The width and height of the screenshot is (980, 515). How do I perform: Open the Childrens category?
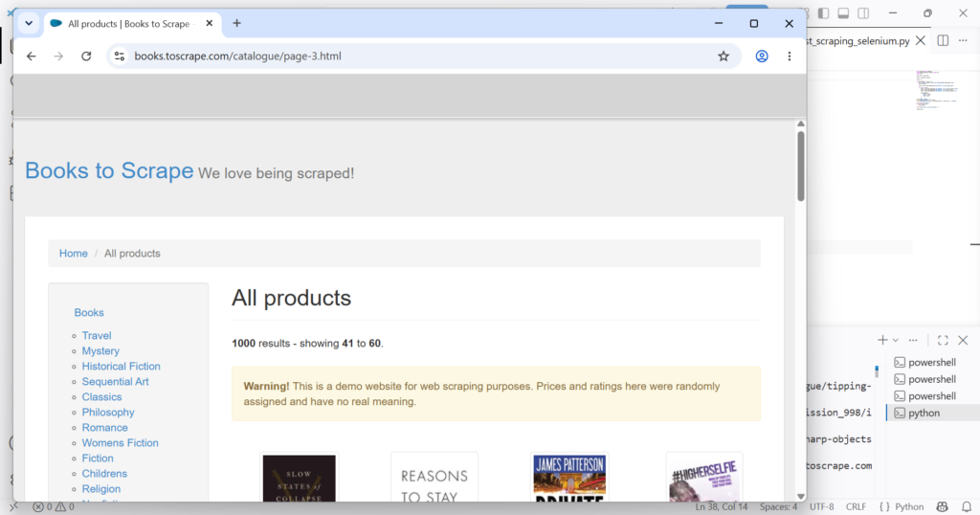(104, 474)
